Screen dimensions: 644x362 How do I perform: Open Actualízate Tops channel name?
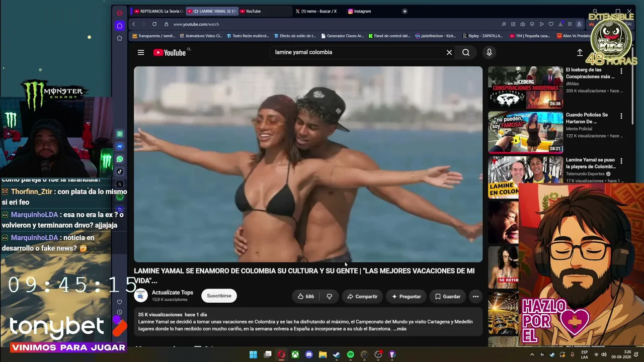click(173, 293)
